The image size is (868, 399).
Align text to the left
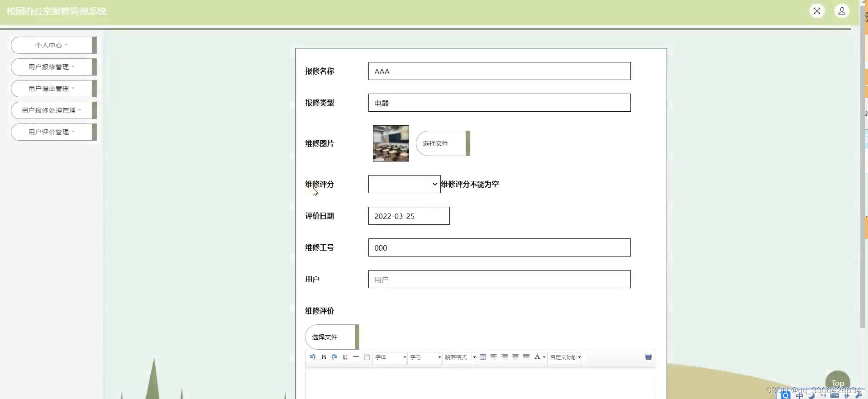(494, 357)
